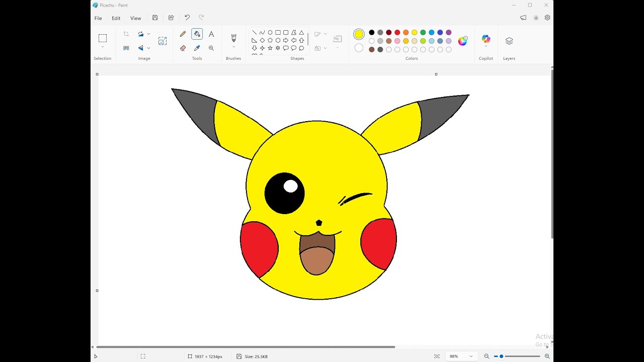Click the Fit to window icon

437,356
